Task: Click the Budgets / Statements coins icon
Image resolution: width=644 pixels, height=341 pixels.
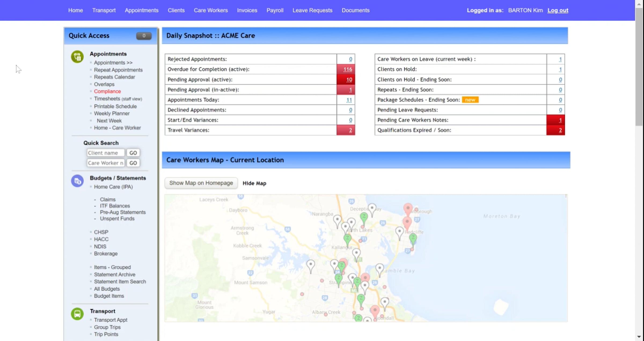Action: [77, 181]
